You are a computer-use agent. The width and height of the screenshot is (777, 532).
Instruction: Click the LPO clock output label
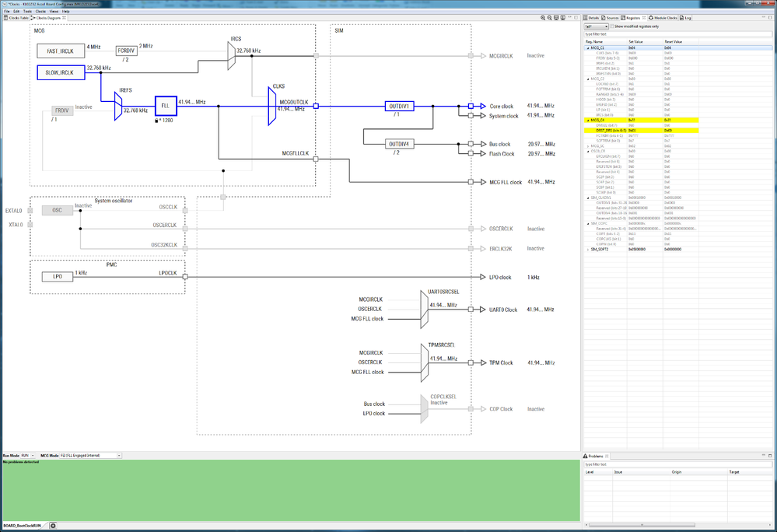coord(500,278)
